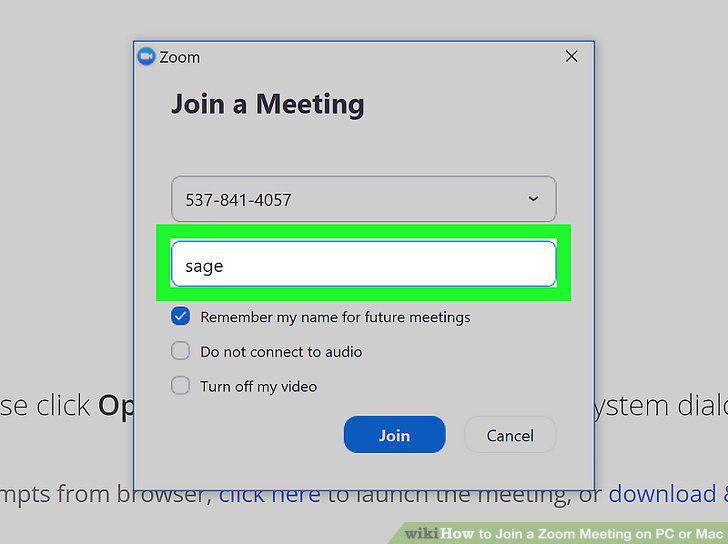Open the download link on the browser page
Screen dimensions: 728x544
point(668,494)
